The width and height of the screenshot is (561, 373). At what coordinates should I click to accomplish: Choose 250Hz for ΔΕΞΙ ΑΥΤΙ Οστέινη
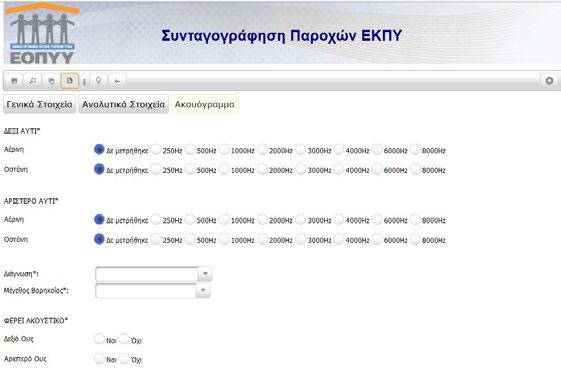(156, 169)
